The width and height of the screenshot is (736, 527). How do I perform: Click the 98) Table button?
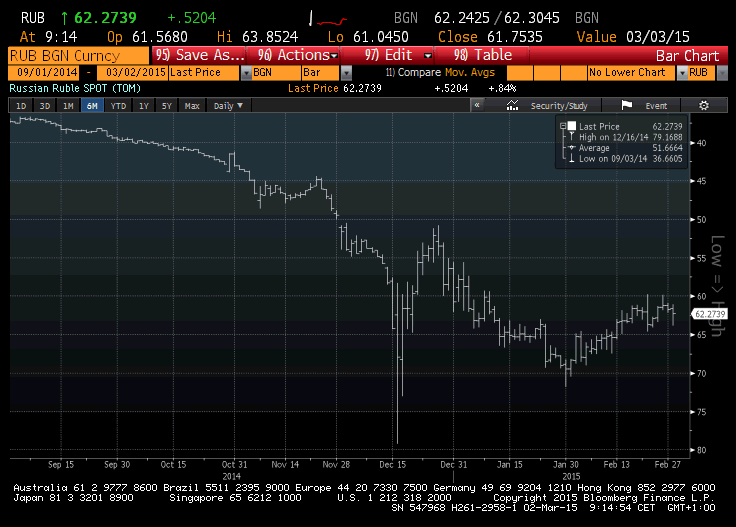(483, 55)
